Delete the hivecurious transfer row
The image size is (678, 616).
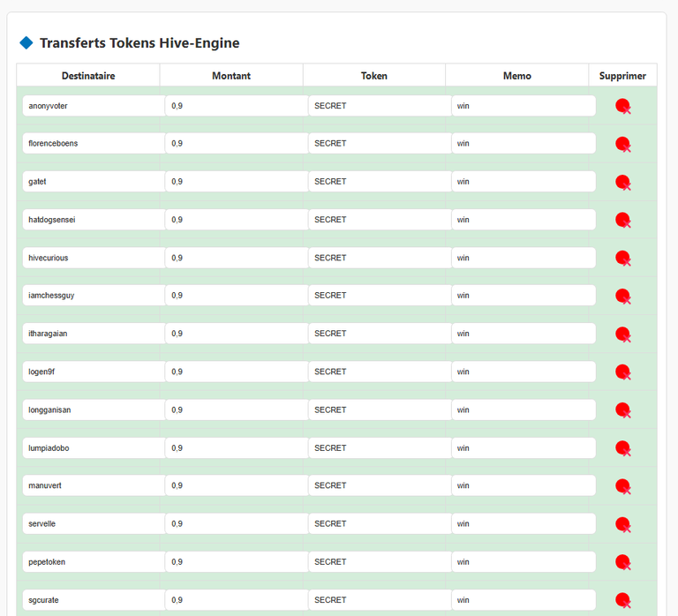[622, 258]
